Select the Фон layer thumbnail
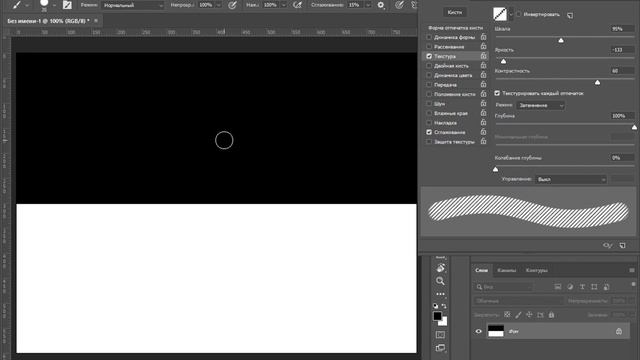This screenshot has height=360, width=640. click(496, 331)
